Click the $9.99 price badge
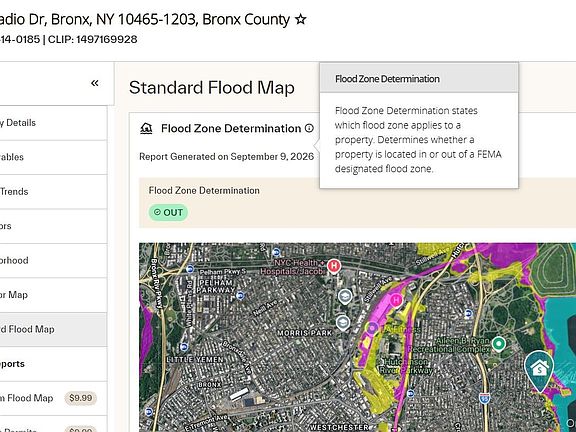The width and height of the screenshot is (576, 432). coord(80,398)
